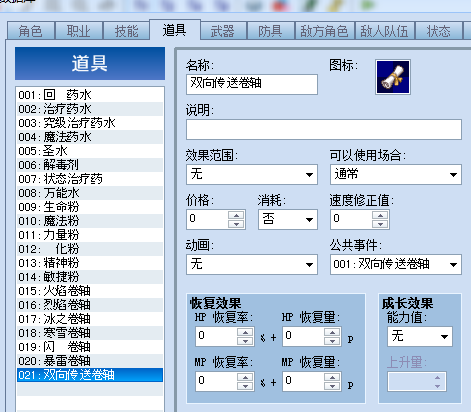Click the 速度修正值 number field
The width and height of the screenshot is (471, 412).
pyautogui.click(x=351, y=219)
